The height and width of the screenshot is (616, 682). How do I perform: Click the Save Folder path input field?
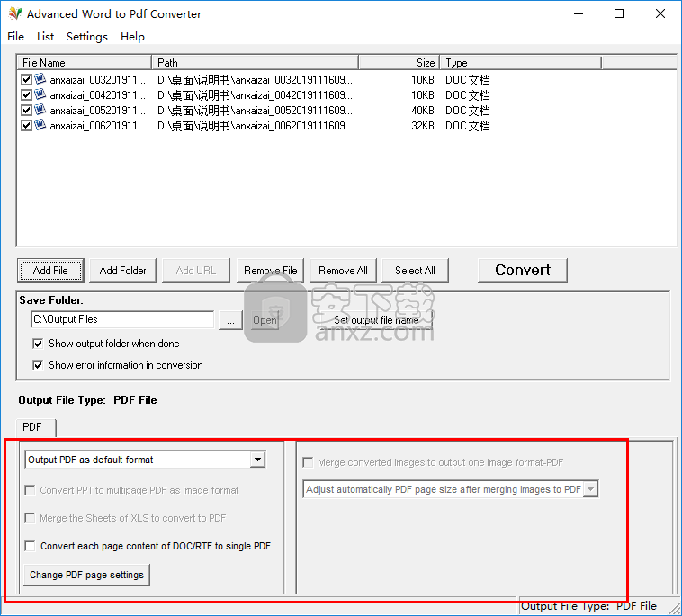(x=122, y=319)
